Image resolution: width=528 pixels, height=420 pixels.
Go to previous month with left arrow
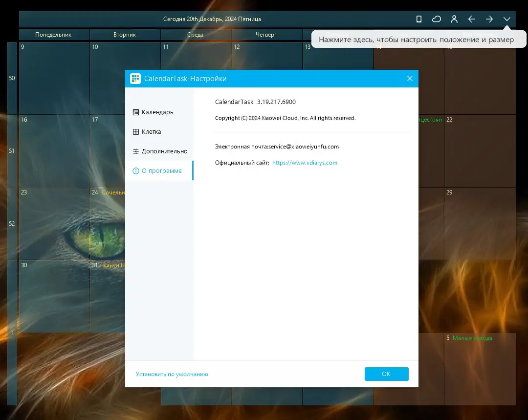471,19
